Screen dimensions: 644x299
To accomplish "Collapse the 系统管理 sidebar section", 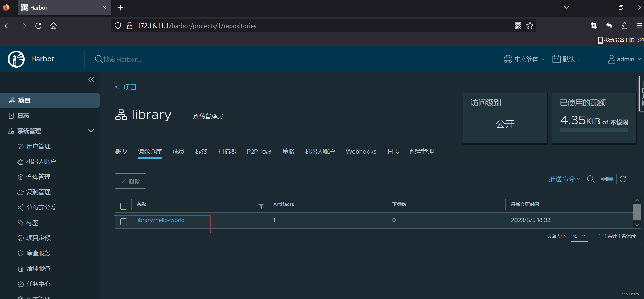I will (x=91, y=131).
